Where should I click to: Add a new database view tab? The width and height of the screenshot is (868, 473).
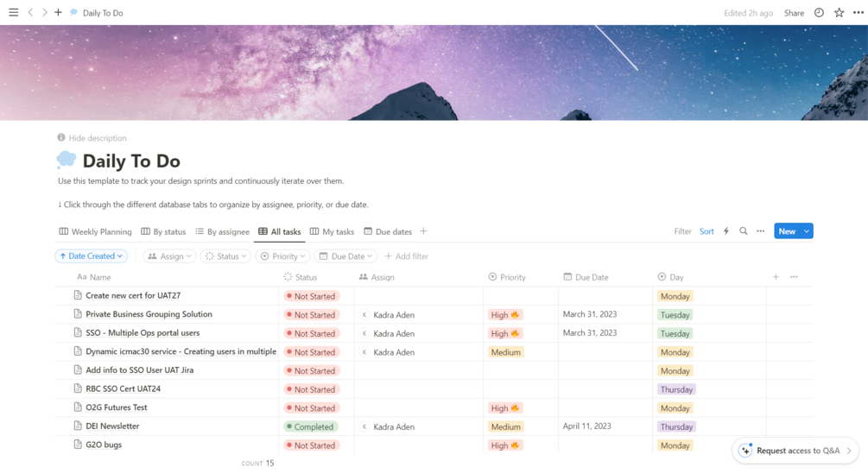(423, 231)
